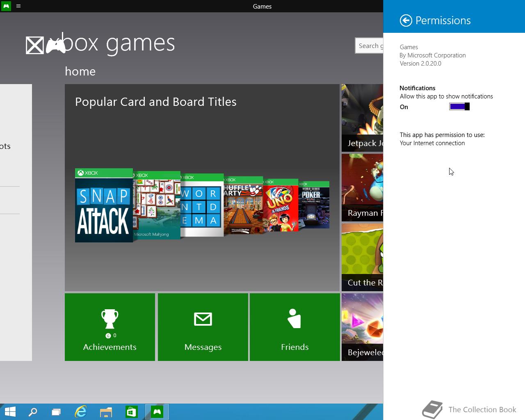Select the Microsoft Mahjong game cover
This screenshot has height=420, width=525.
tap(157, 205)
